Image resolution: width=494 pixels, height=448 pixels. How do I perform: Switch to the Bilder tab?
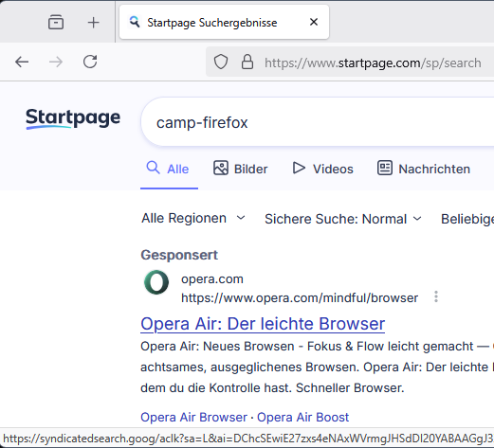241,169
